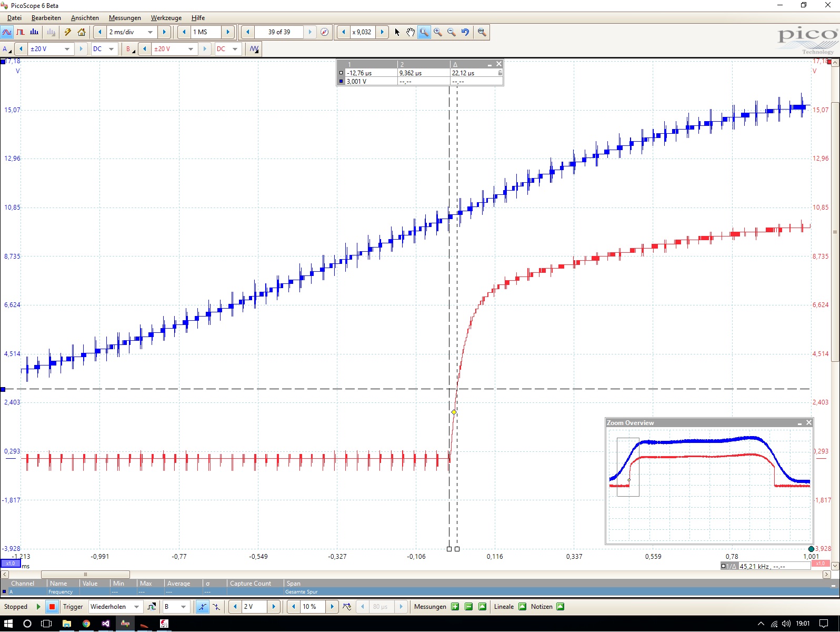
Task: Click the trigger threshold 2 V field
Action: click(254, 607)
